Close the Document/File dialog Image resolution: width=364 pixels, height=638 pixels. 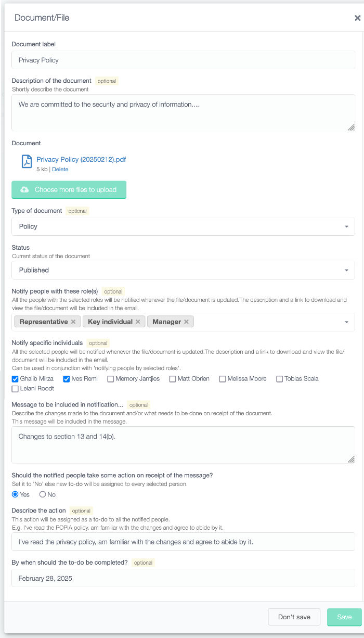[x=358, y=18]
